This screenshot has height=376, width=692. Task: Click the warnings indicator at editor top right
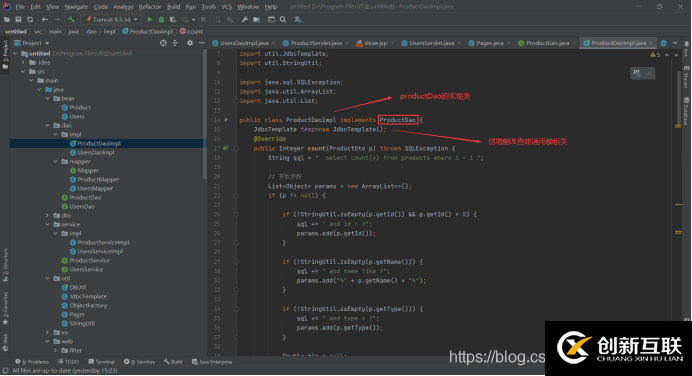pos(655,55)
